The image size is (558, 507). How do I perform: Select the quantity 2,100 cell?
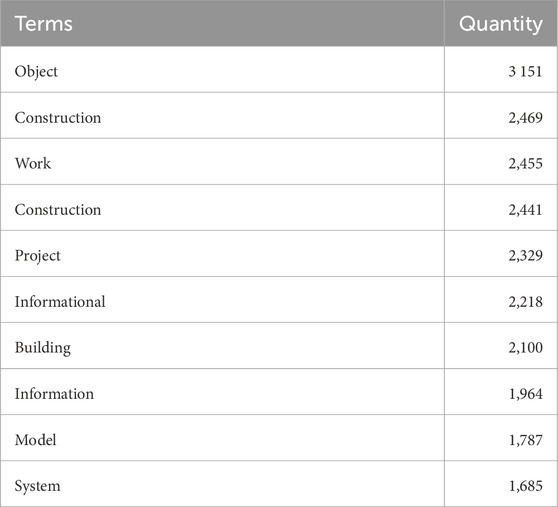[x=501, y=345]
